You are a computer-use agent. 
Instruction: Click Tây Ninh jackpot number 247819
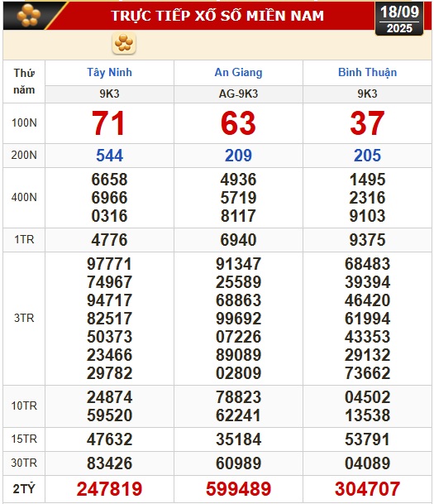[x=109, y=488]
